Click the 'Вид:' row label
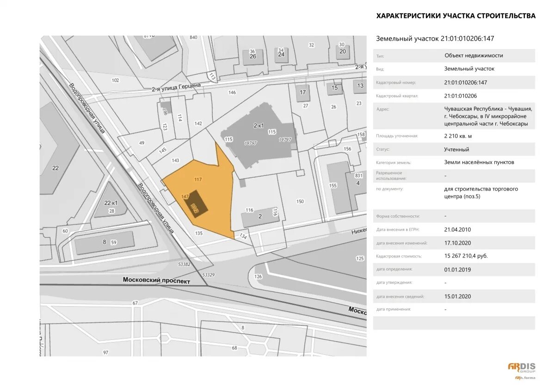The width and height of the screenshot is (555, 392). tap(380, 69)
